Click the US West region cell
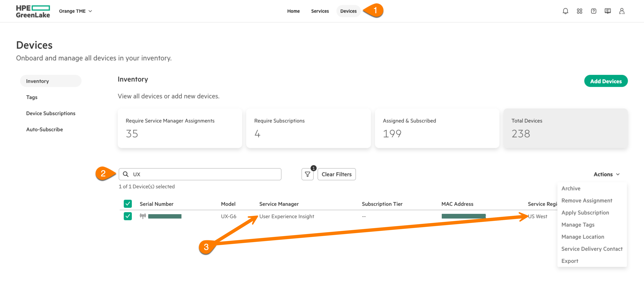The width and height of the screenshot is (644, 284). point(538,216)
